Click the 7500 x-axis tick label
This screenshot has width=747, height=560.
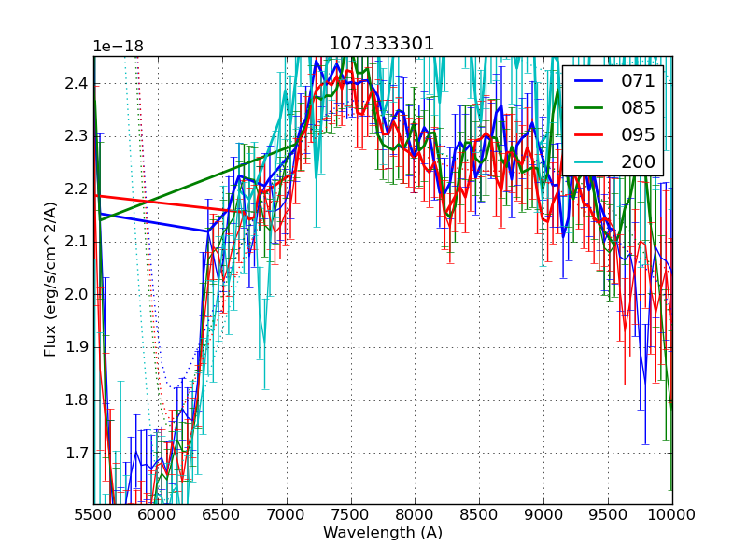(x=350, y=514)
